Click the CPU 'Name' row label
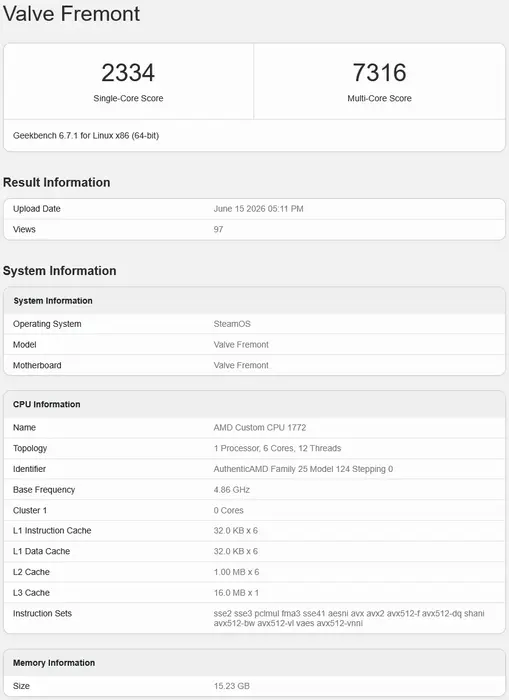This screenshot has width=509, height=700. [x=24, y=427]
